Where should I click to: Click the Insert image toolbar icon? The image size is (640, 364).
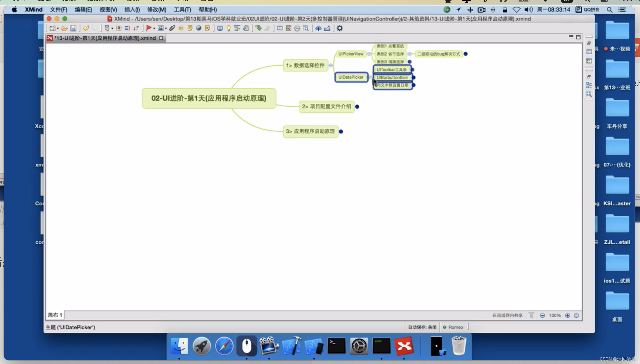(160, 28)
